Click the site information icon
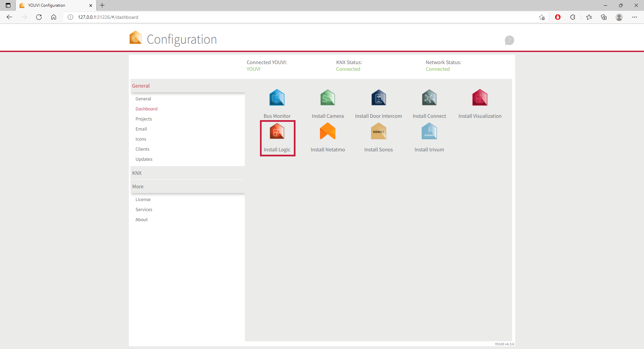This screenshot has width=644, height=349. click(70, 17)
